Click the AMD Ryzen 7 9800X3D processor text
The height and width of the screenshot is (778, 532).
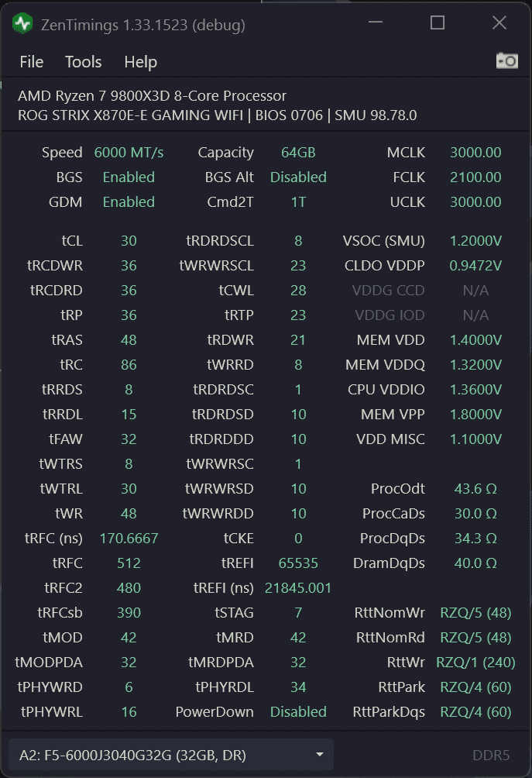tap(152, 96)
